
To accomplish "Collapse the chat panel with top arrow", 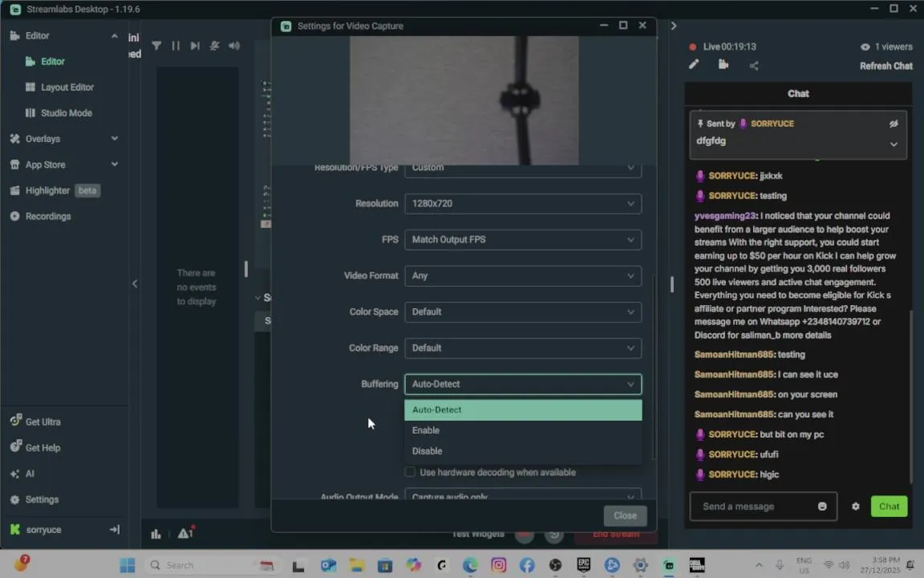I will click(x=674, y=26).
